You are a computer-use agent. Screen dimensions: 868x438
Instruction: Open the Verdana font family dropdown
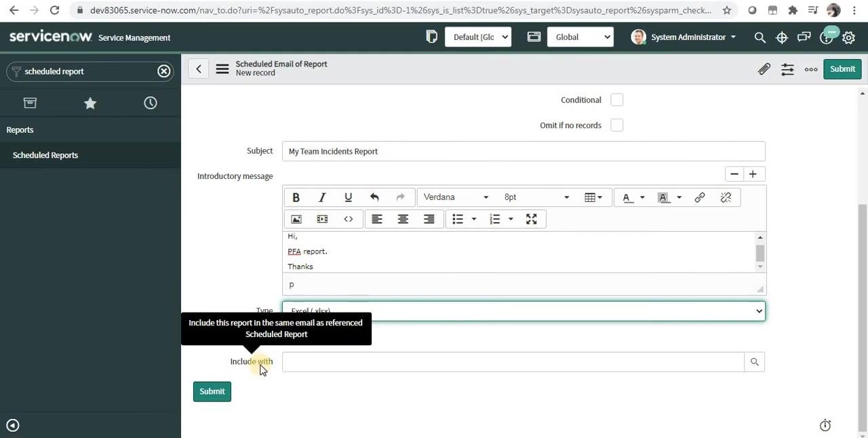click(456, 197)
